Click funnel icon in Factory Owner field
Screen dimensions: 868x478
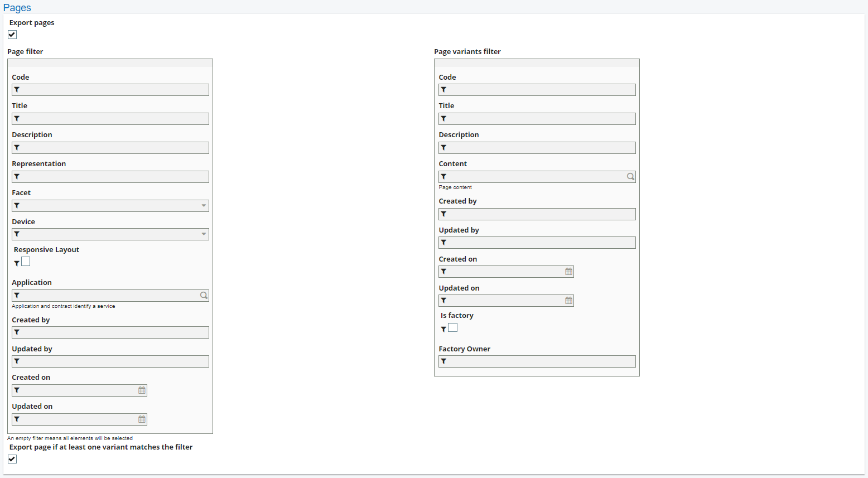[x=443, y=361]
